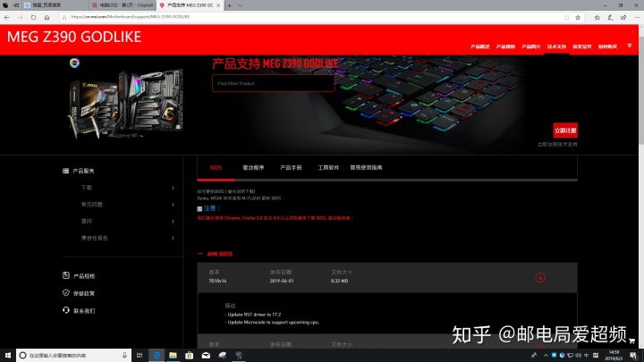Open the Action Center notification icon
This screenshot has width=644, height=362.
point(633,356)
